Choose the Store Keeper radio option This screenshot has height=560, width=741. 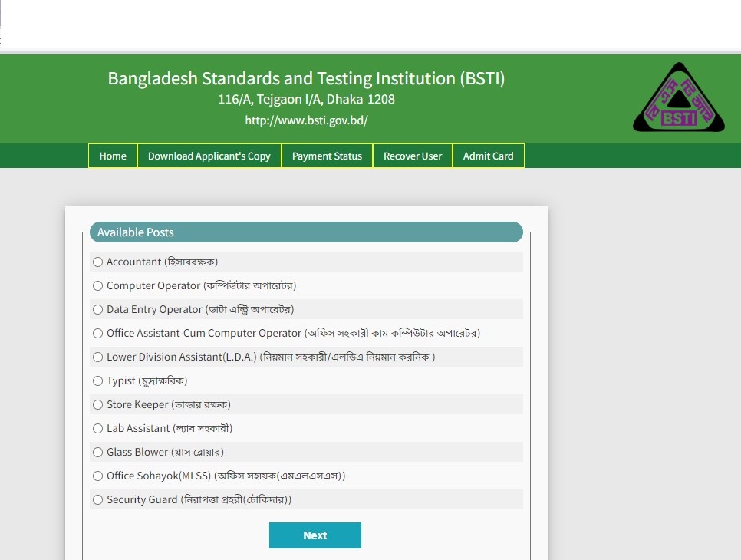pos(98,404)
